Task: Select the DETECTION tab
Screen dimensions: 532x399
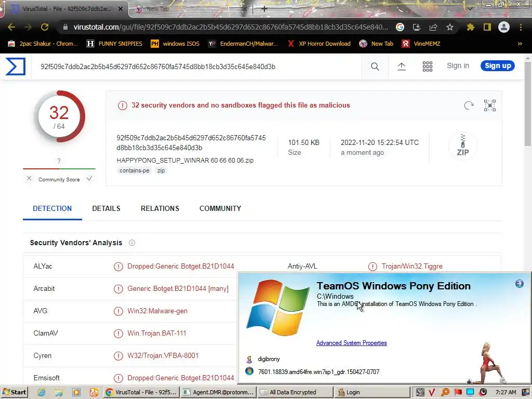Action: click(x=52, y=208)
